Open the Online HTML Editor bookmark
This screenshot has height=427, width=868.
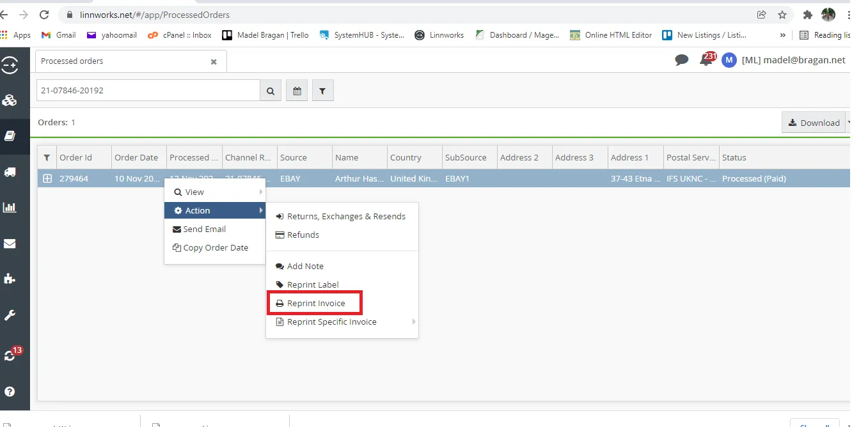(x=611, y=35)
